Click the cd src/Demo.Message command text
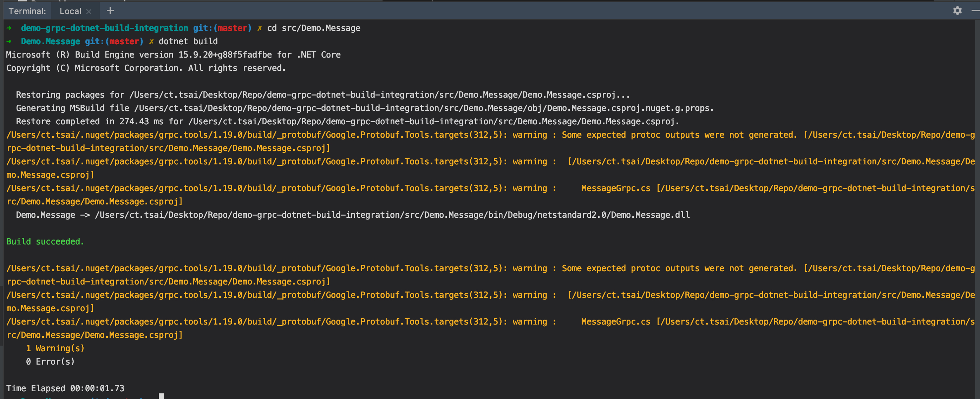 pos(313,28)
